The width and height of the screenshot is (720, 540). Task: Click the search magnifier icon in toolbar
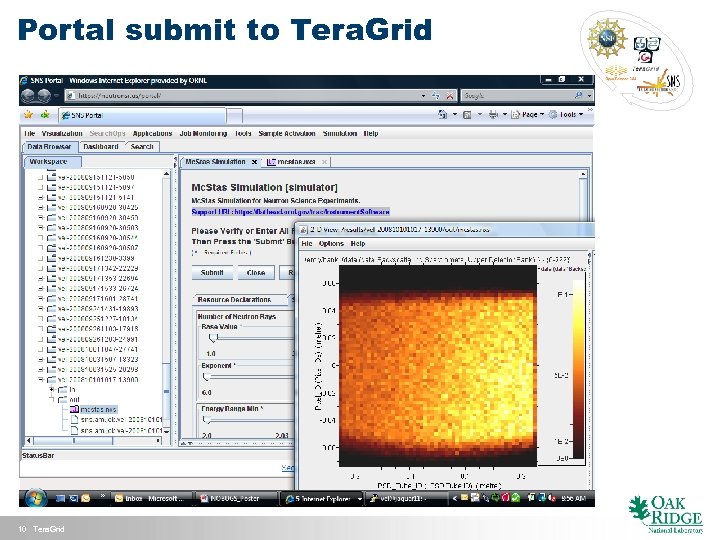coord(579,95)
